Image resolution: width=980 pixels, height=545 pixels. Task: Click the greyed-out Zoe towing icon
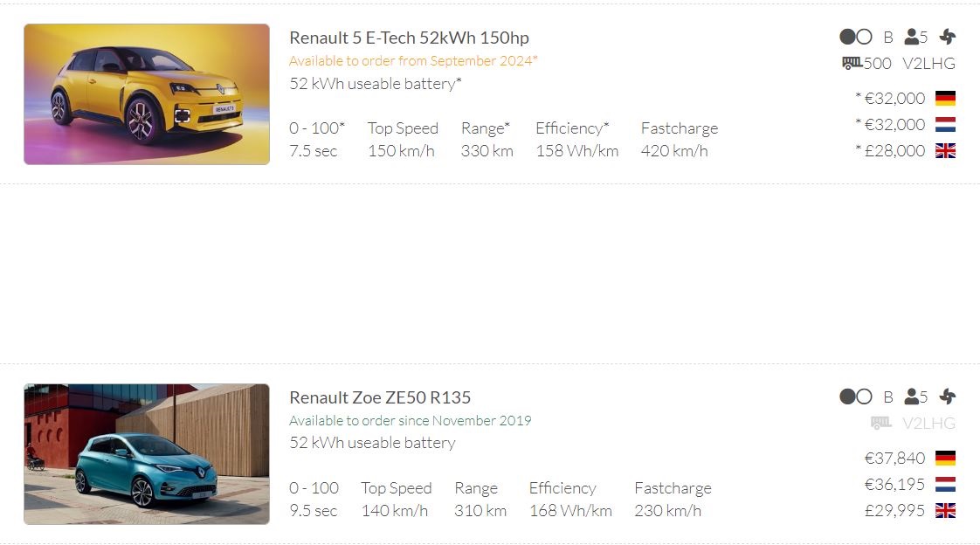pyautogui.click(x=880, y=423)
